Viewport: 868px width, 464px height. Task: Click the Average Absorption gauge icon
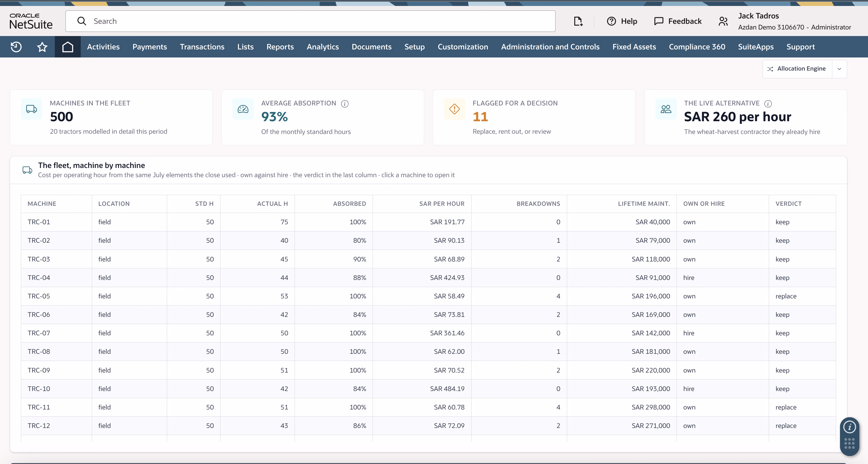click(x=243, y=109)
